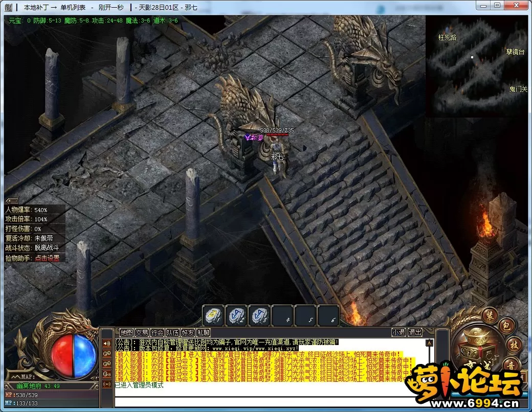Select empty hotbar slot 6

tap(328, 315)
